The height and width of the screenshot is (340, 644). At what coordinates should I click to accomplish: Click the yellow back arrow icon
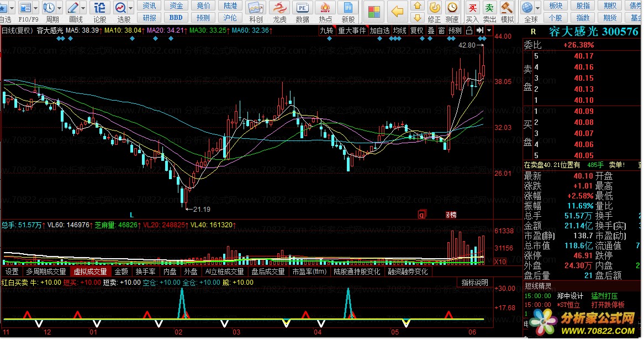(397, 12)
